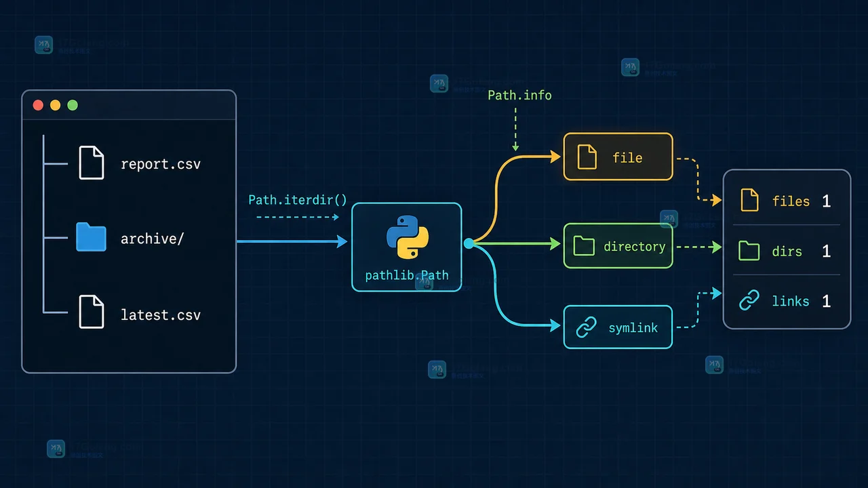Click the Python logo in pathlib.Path box
Screen dimensions: 868x488
tap(407, 237)
